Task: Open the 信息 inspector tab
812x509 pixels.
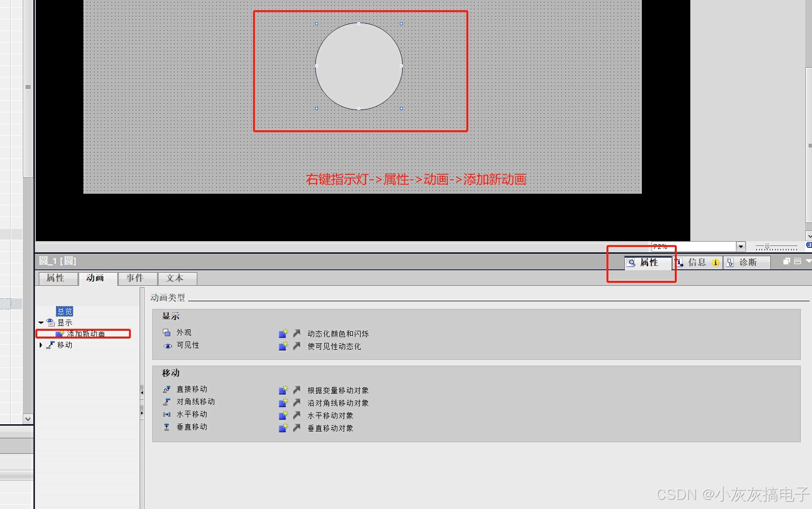Action: (698, 262)
